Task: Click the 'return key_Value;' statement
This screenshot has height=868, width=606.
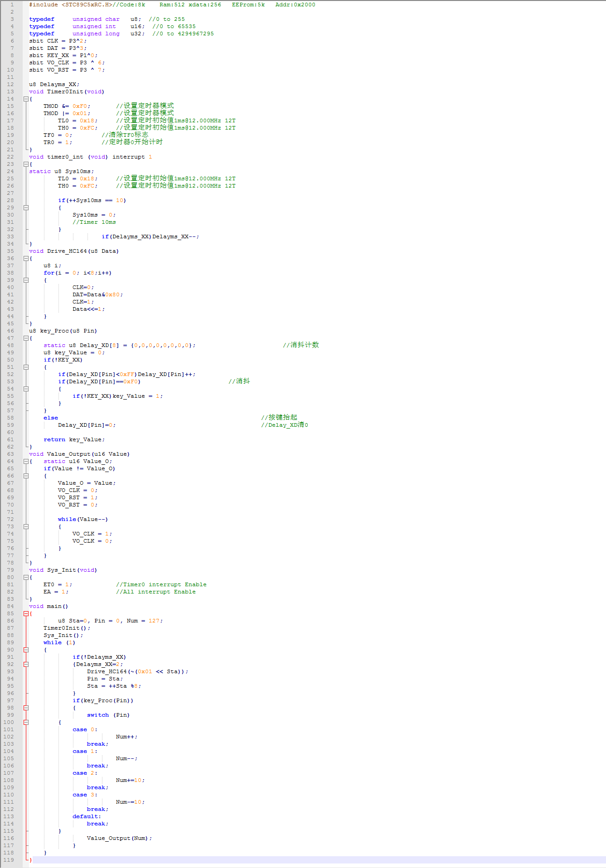Action: click(74, 439)
